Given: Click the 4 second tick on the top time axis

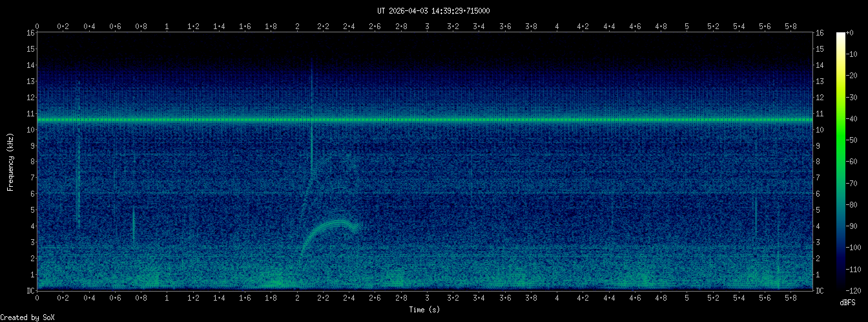Looking at the screenshot, I should [x=557, y=26].
